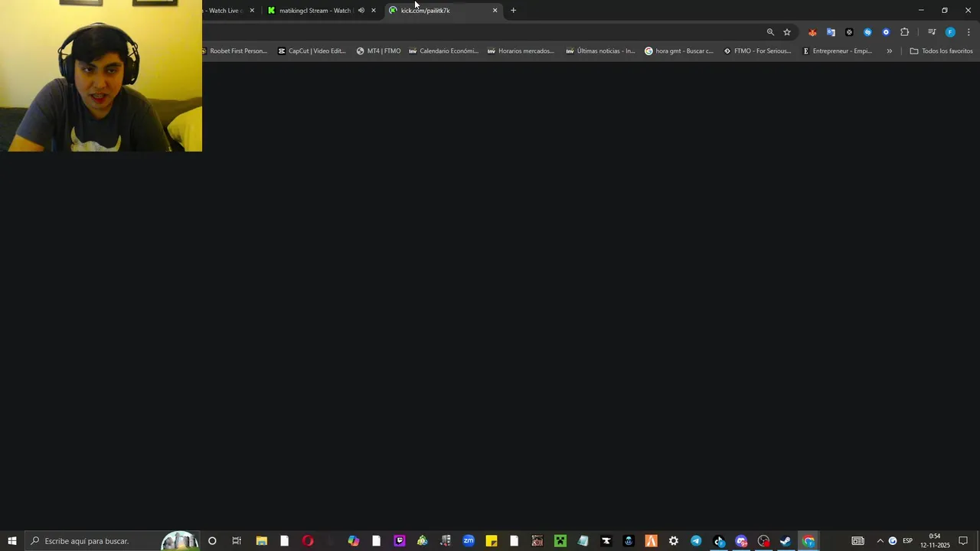
Task: Open Opera browser from taskbar
Action: pos(308,541)
